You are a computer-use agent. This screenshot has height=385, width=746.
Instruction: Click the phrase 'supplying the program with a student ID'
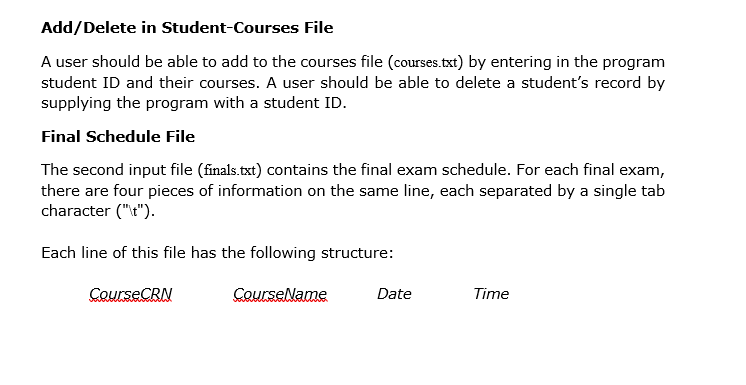[x=192, y=103]
